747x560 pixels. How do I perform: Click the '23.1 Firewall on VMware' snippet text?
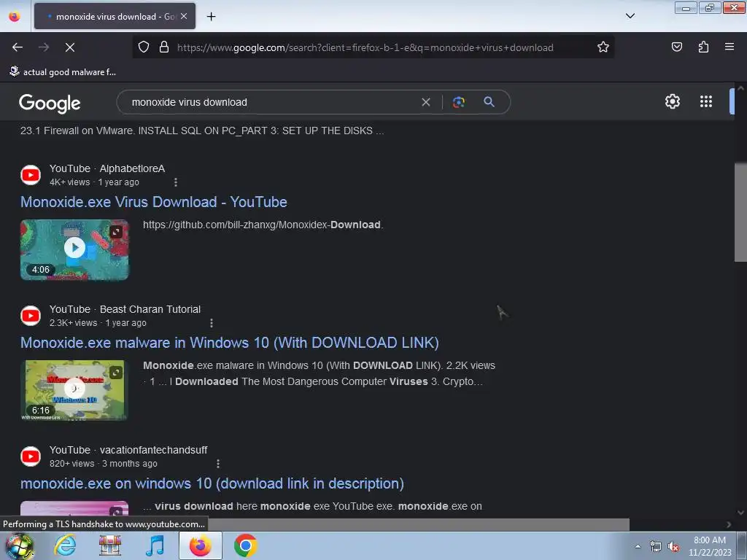coord(202,131)
